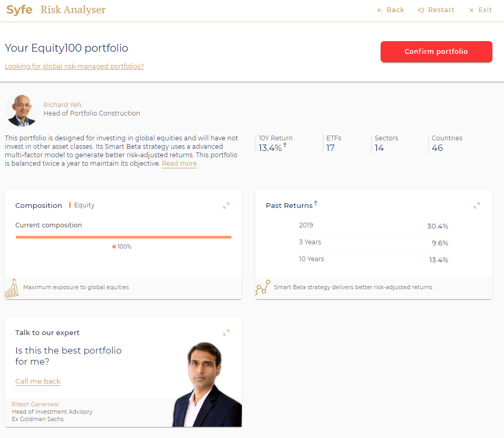Click the Richard Yeh name
504x438 pixels.
62,105
